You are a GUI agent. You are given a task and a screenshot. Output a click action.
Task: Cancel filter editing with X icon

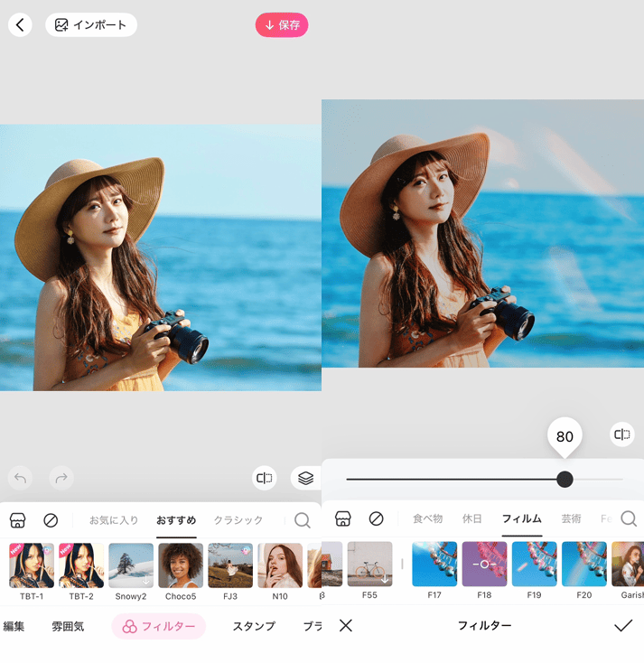pos(345,625)
